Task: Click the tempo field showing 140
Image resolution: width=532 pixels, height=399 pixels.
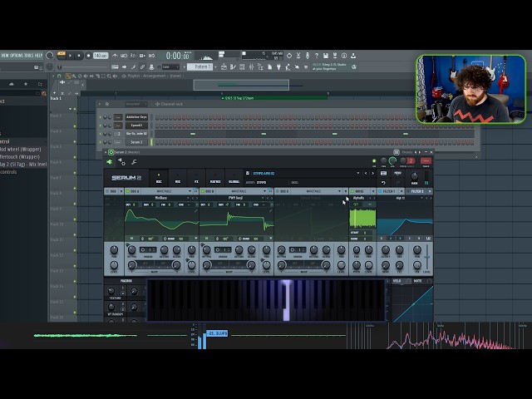Action: (x=101, y=56)
